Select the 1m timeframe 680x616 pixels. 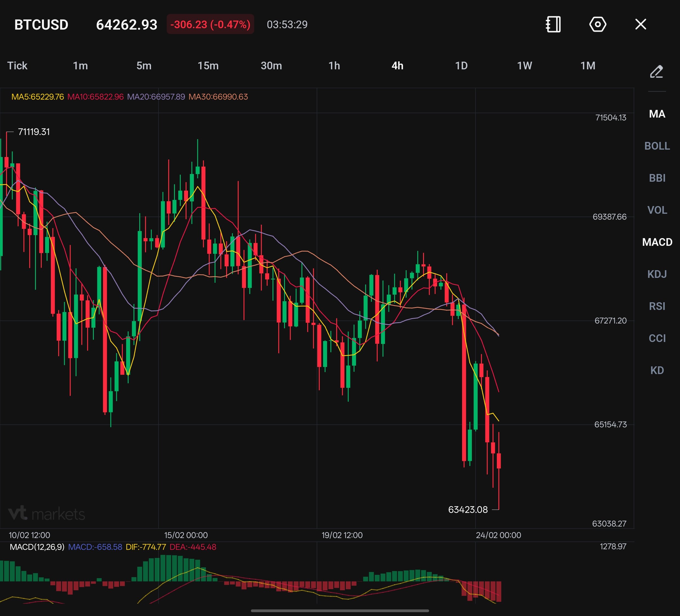pyautogui.click(x=80, y=65)
